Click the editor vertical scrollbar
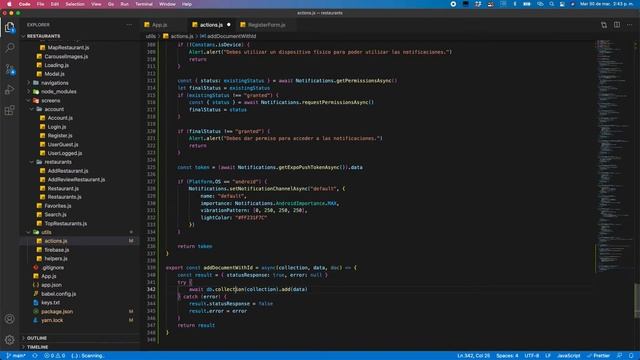 pos(637,300)
